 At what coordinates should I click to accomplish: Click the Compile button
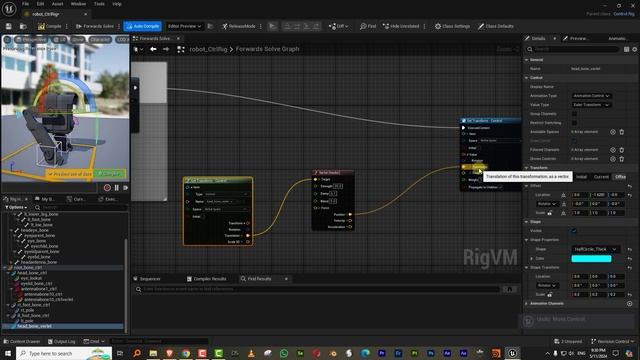[50, 26]
